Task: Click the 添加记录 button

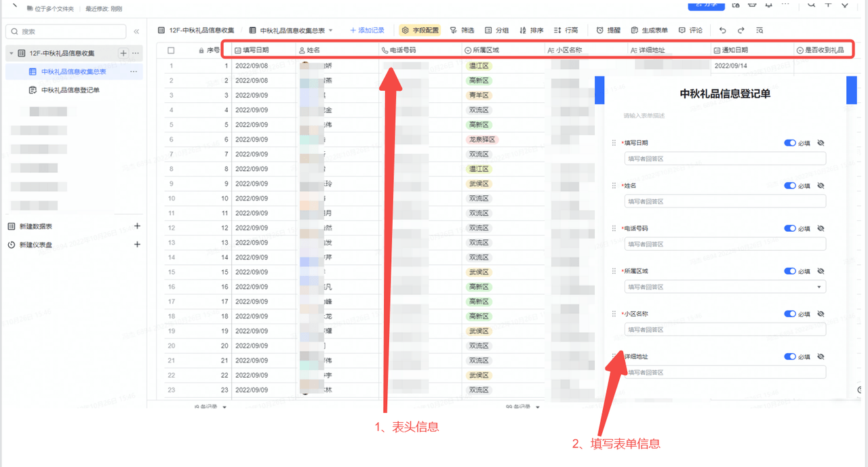Action: click(367, 31)
